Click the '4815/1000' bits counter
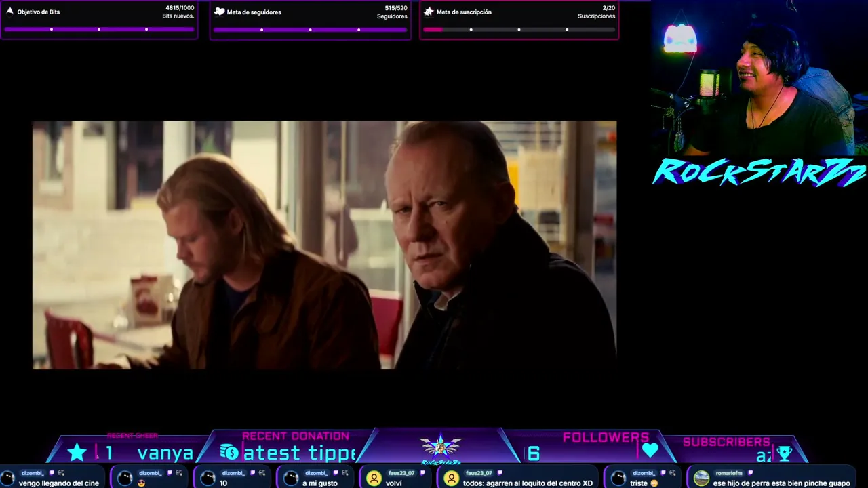The height and width of the screenshot is (488, 868). 180,8
